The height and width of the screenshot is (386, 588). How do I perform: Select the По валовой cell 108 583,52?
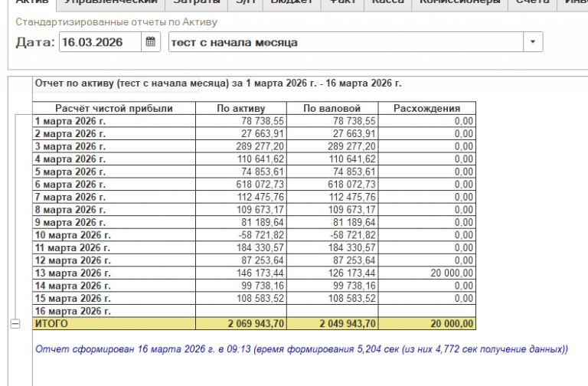(x=332, y=299)
